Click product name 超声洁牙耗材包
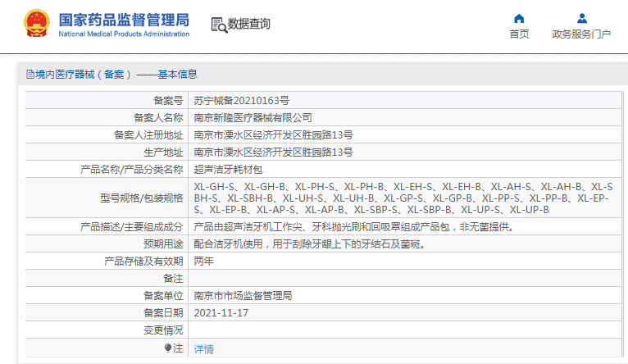This screenshot has height=364, width=628. (228, 169)
